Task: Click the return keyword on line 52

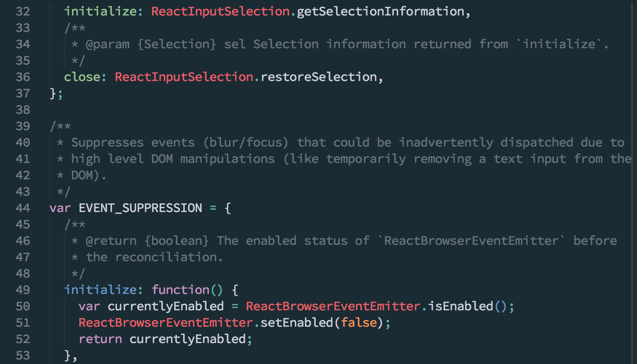Action: pyautogui.click(x=100, y=339)
